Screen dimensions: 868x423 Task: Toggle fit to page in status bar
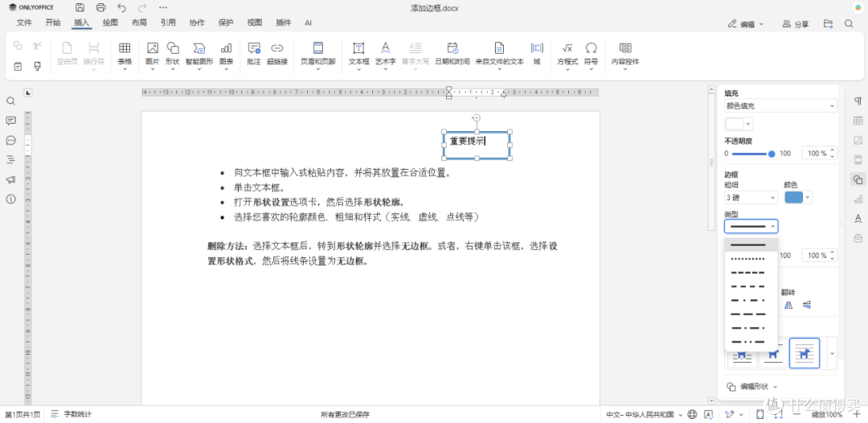760,414
